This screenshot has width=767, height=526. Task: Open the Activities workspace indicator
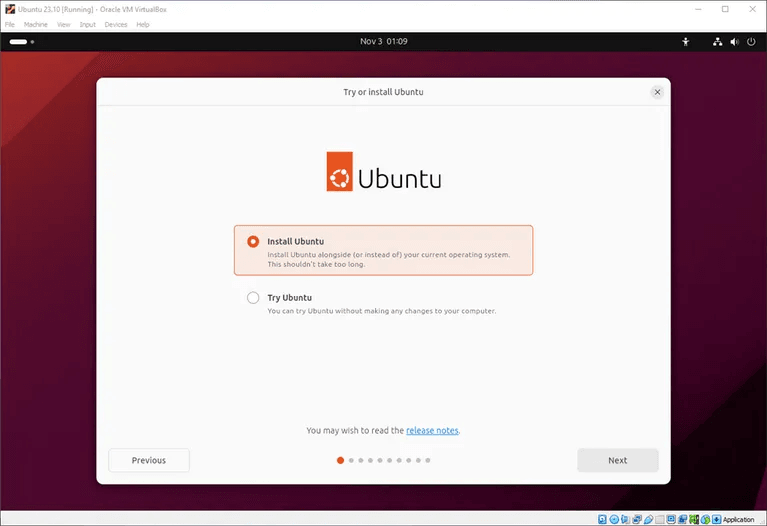click(x=22, y=42)
